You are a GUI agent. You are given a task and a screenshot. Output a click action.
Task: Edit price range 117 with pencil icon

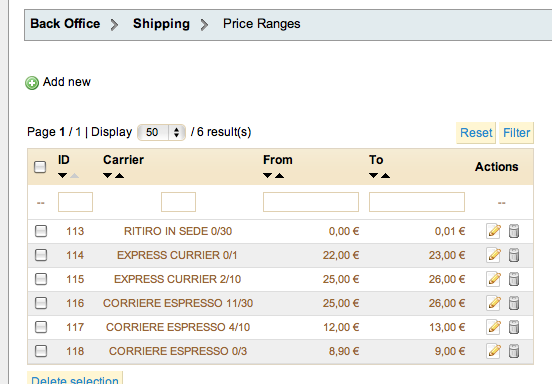tap(494, 327)
